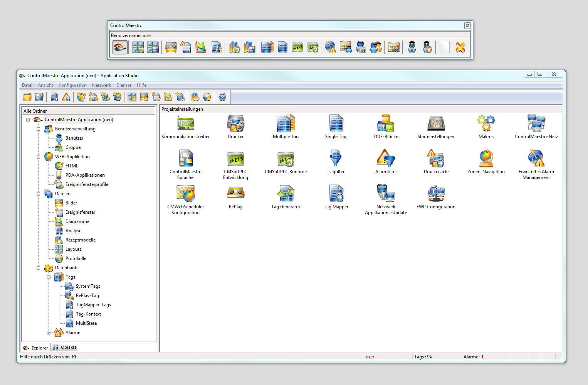The height and width of the screenshot is (385, 588).
Task: Open the Kommunikationstreiber settings icon
Action: click(186, 123)
